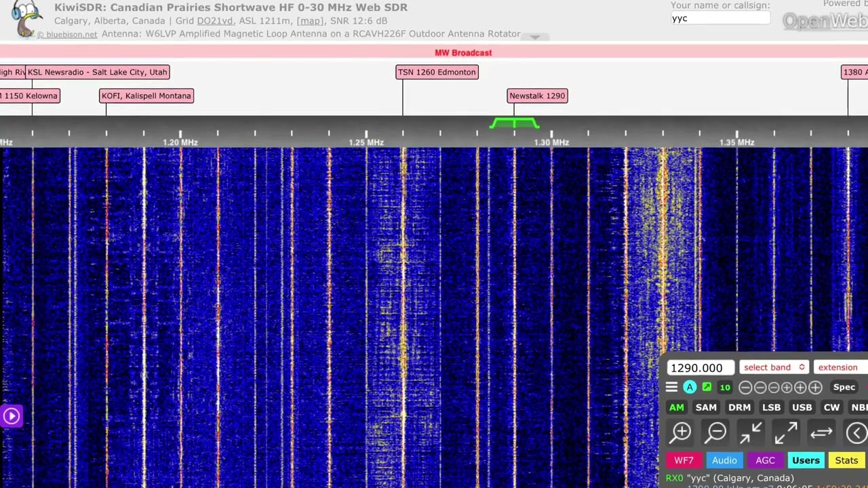Click the TSN 1260 Edmonton station label
The width and height of the screenshot is (868, 488).
coord(437,72)
